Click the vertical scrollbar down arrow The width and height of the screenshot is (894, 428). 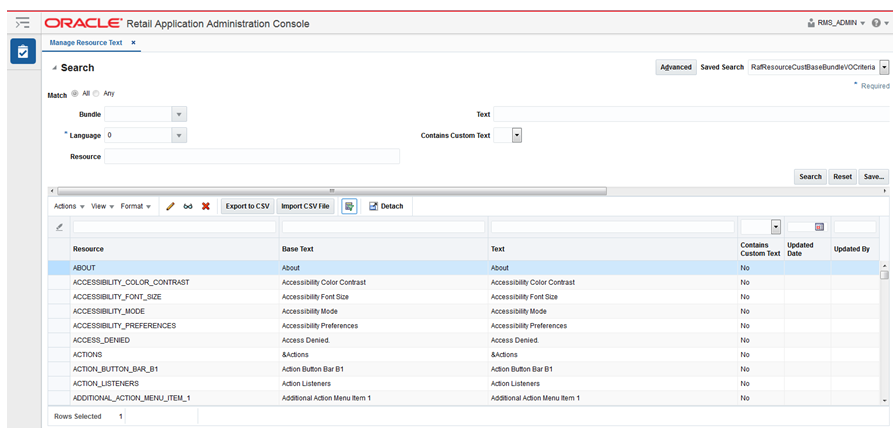pos(884,401)
